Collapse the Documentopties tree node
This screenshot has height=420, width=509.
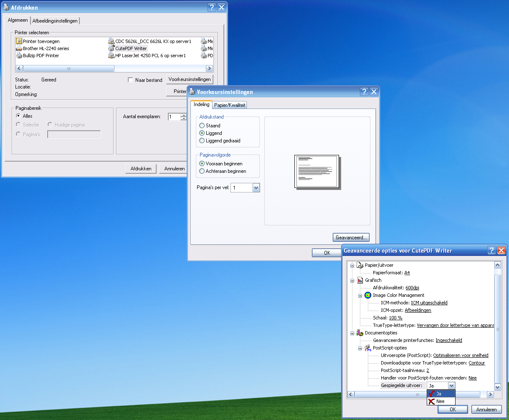pos(352,333)
